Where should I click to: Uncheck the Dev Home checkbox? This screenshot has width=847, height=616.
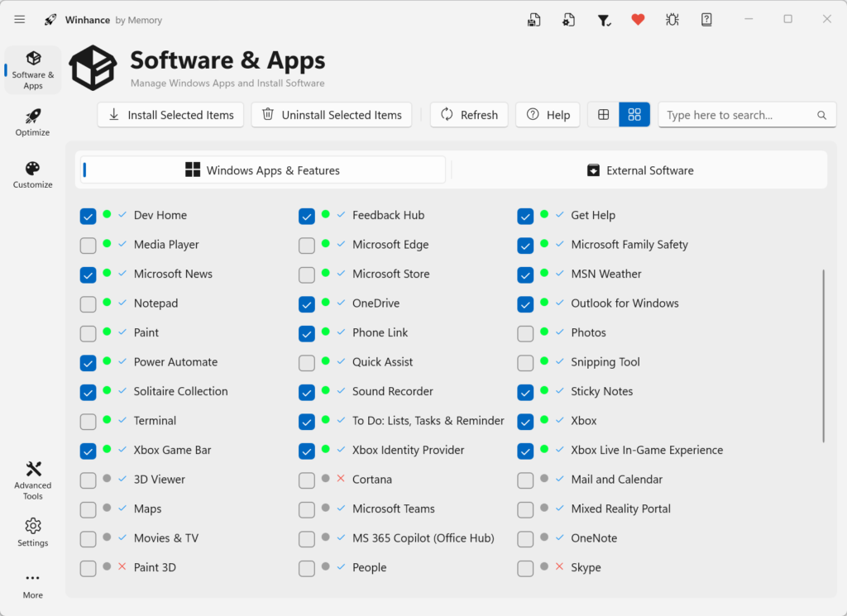click(x=88, y=216)
